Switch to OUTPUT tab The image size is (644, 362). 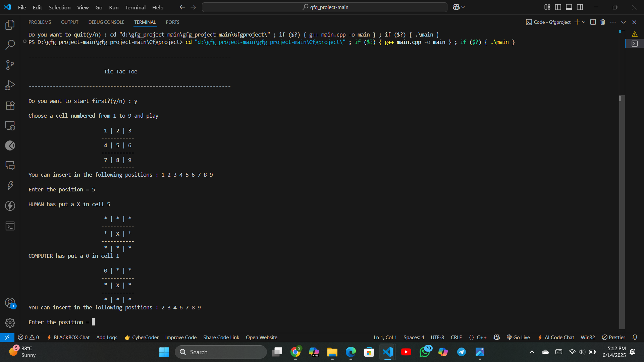click(69, 22)
